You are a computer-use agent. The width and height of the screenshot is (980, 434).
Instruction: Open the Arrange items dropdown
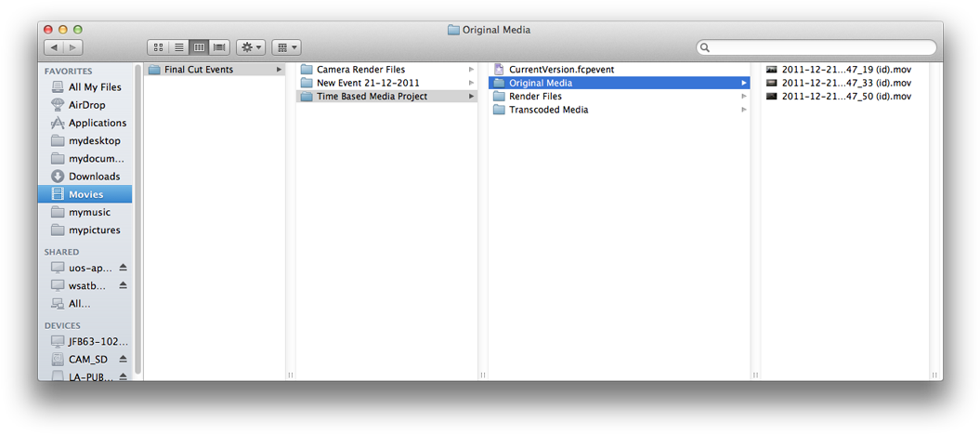point(287,47)
